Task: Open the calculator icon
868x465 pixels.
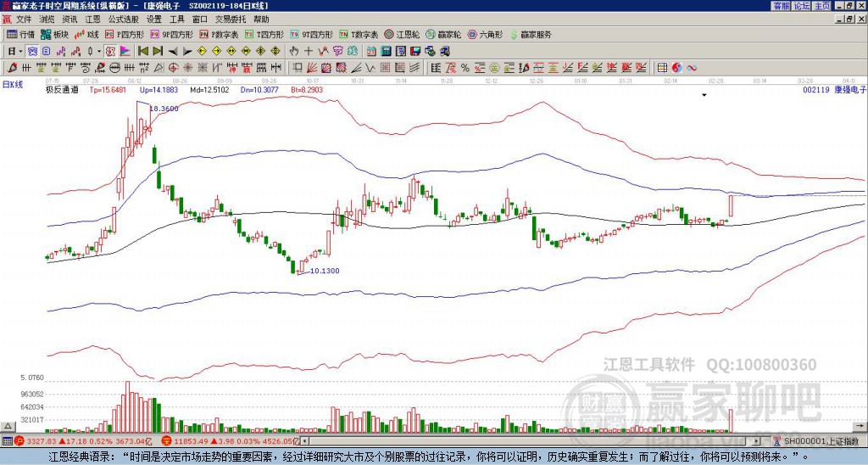Action: pyautogui.click(x=386, y=52)
